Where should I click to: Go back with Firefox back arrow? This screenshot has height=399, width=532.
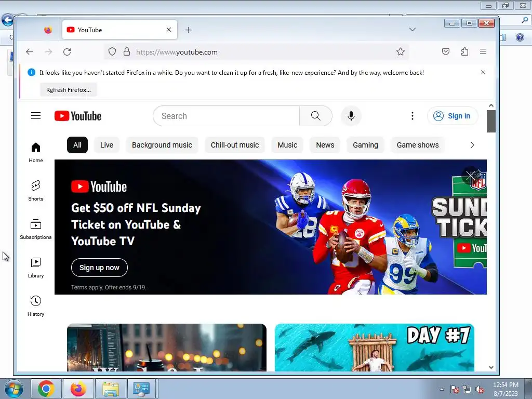30,52
